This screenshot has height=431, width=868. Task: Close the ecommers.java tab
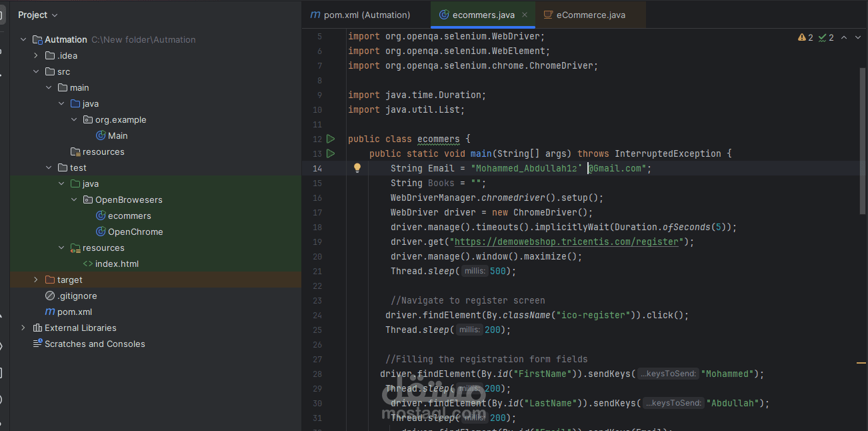[525, 15]
